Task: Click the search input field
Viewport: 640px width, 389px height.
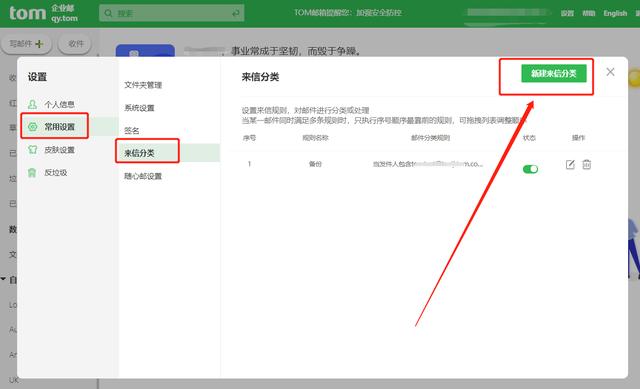Action: tap(172, 13)
